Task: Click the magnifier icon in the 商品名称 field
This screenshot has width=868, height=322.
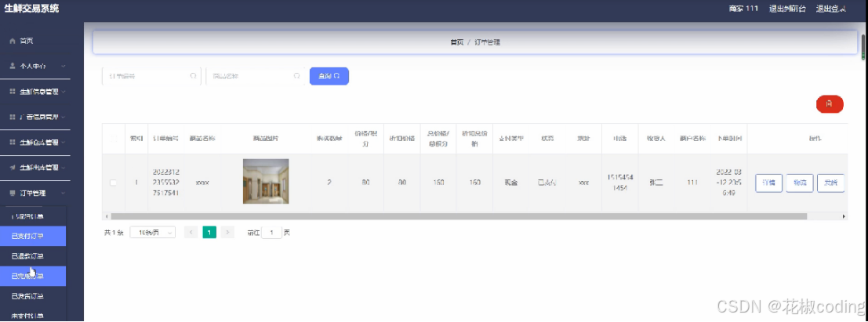Action: tap(296, 76)
